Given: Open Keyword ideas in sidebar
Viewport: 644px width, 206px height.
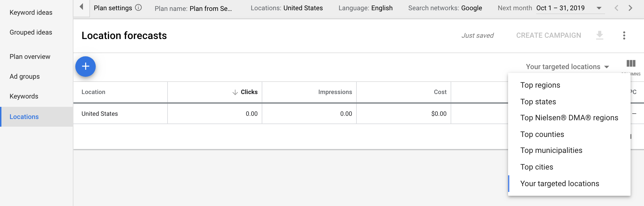Looking at the screenshot, I should click(x=31, y=12).
